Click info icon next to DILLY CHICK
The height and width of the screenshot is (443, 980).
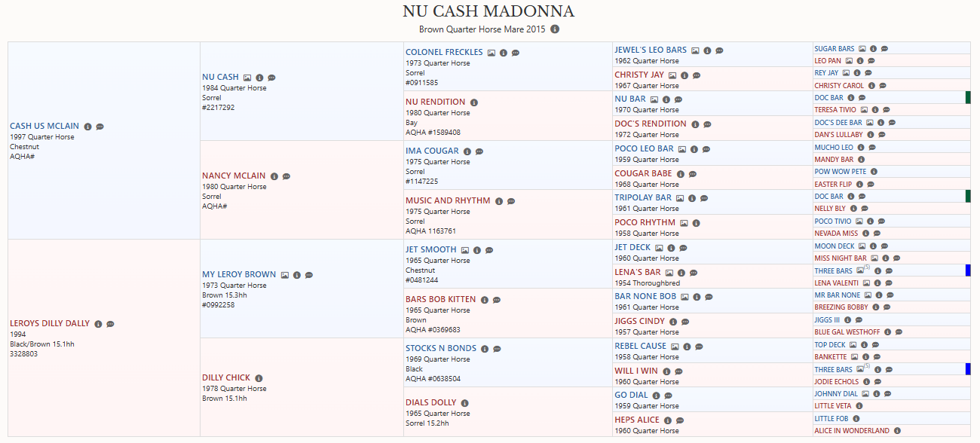(x=259, y=378)
